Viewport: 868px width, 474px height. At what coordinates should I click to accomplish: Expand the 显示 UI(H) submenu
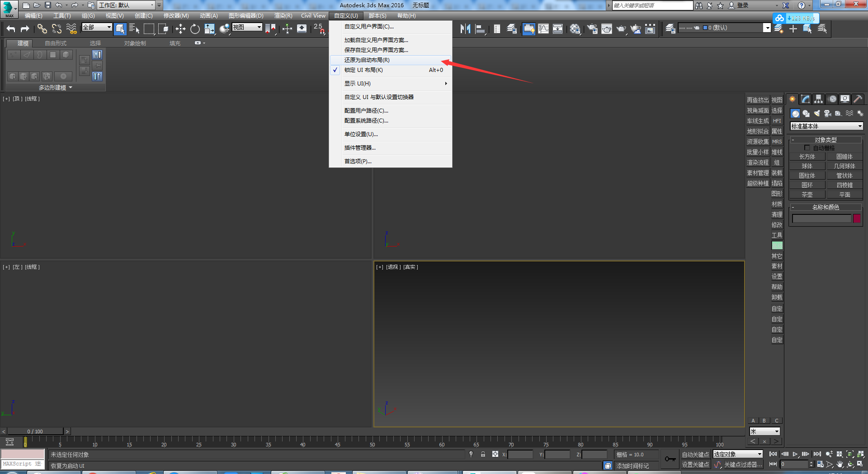[x=391, y=83]
